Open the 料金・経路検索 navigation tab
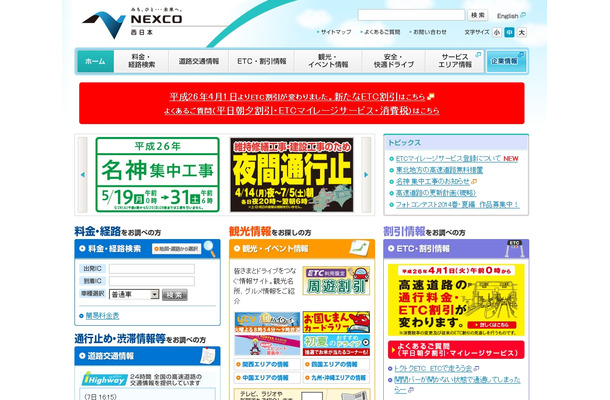Viewport: 610px width, 400px height. pyautogui.click(x=142, y=61)
